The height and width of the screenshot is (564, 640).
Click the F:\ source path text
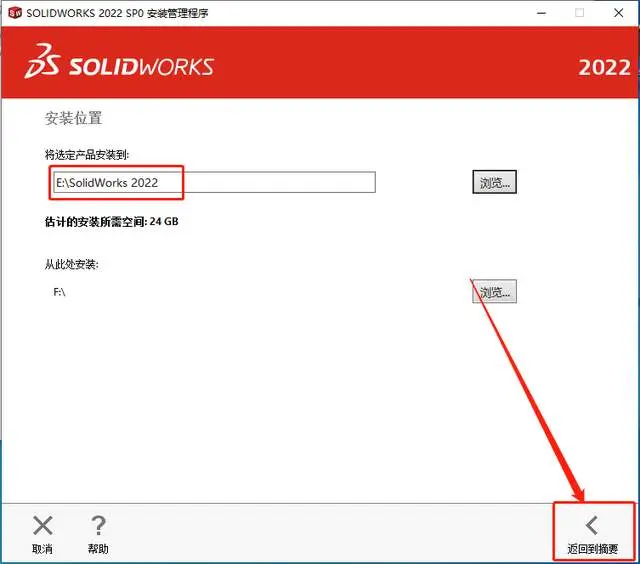point(60,292)
